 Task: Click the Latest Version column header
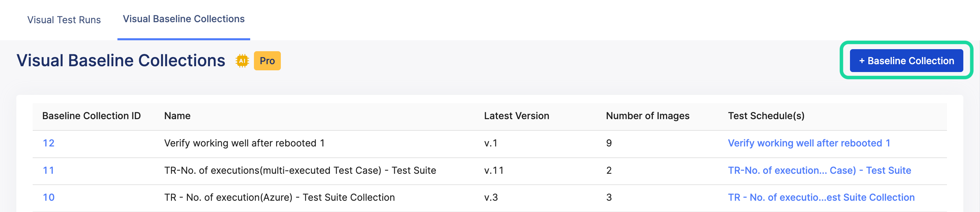[x=516, y=116]
